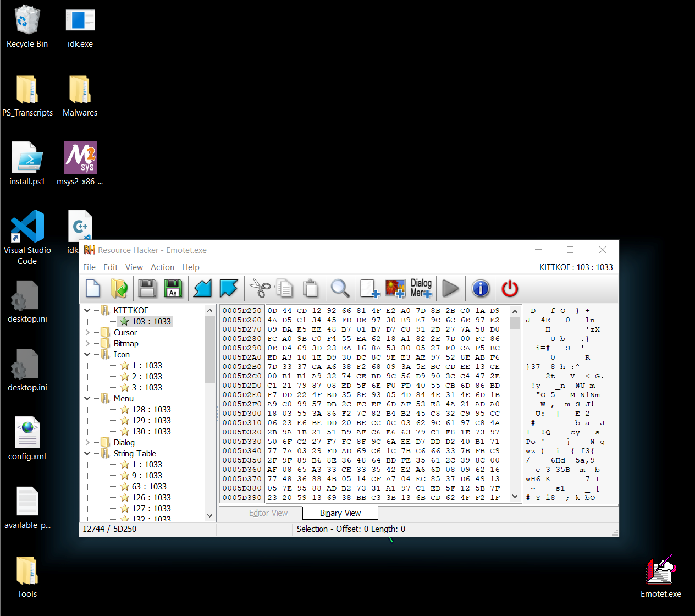Select the KITTKOF 103 : 1033 resource
695x616 pixels.
pyautogui.click(x=146, y=322)
